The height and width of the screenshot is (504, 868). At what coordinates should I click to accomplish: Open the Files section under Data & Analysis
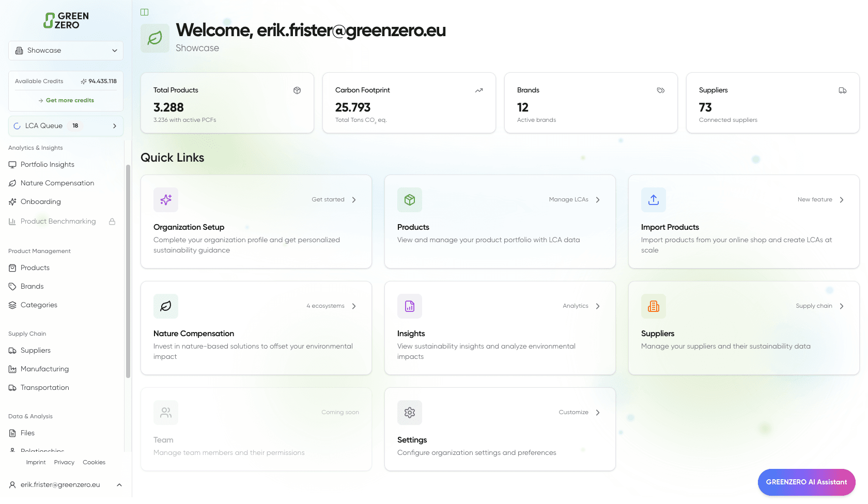(x=27, y=433)
